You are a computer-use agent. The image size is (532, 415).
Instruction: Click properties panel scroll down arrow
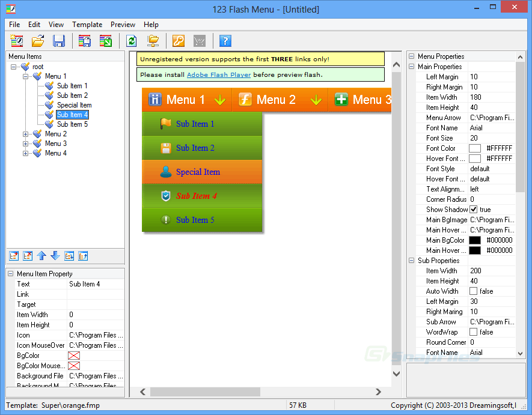(x=520, y=354)
